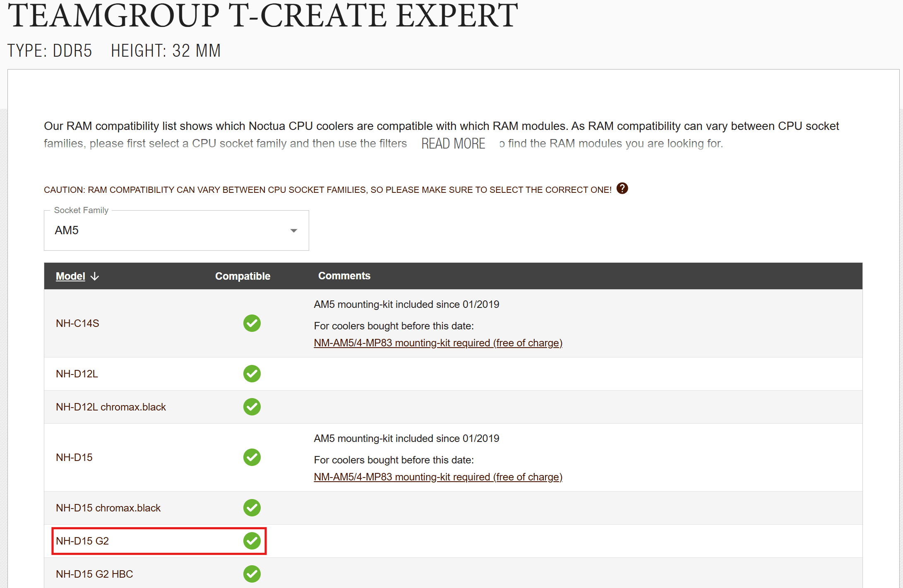The image size is (903, 588).
Task: Open the NM-AM5/4-MP83 mounting-kit link for NH-D15
Action: 438,477
